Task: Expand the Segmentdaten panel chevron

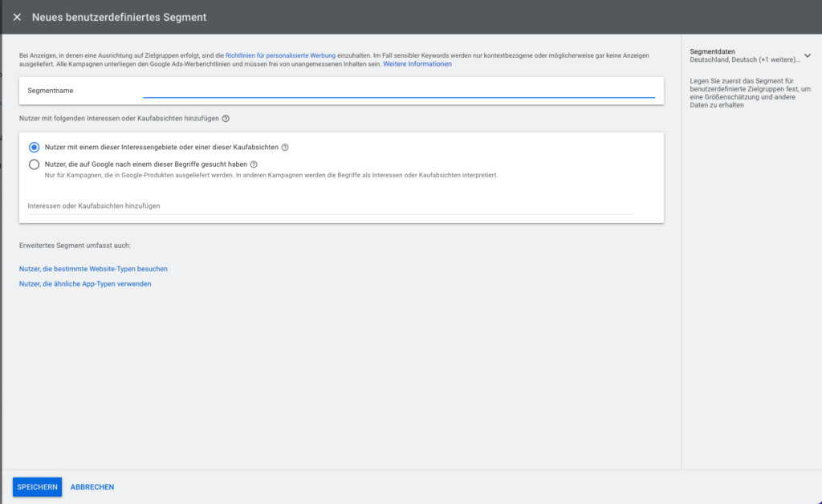Action: tap(807, 55)
